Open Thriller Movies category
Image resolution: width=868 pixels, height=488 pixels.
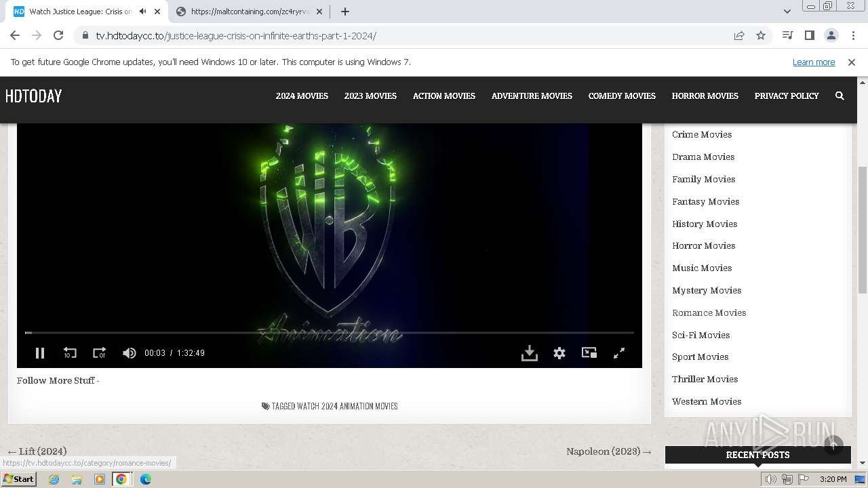(705, 379)
